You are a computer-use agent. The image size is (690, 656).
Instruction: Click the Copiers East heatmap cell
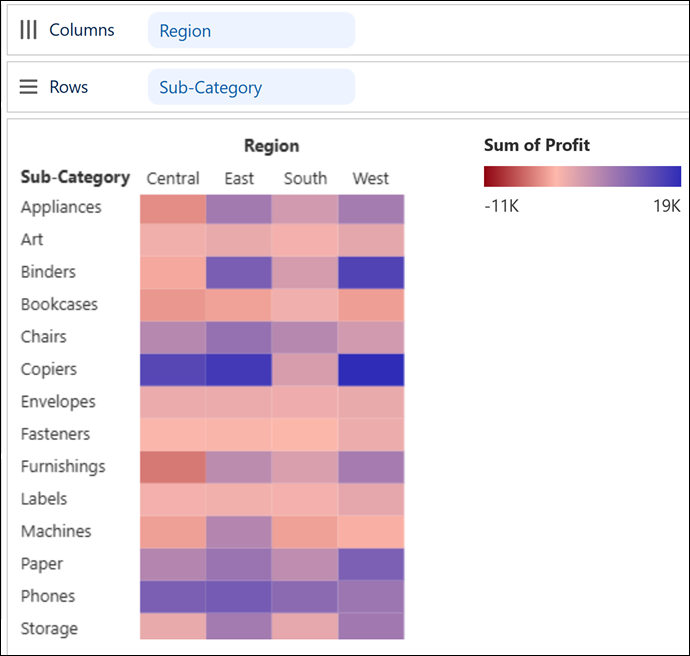tap(239, 370)
